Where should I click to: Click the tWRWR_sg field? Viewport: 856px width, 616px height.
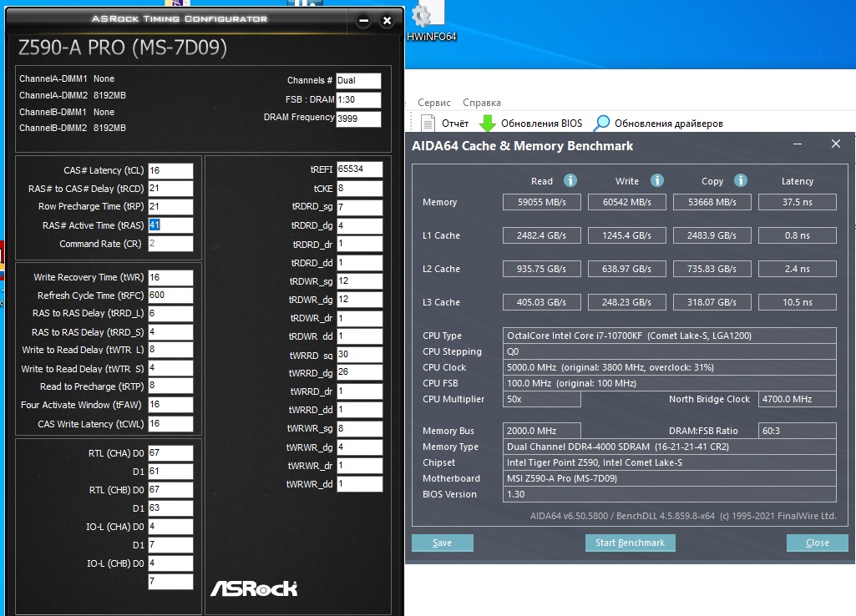(x=359, y=428)
